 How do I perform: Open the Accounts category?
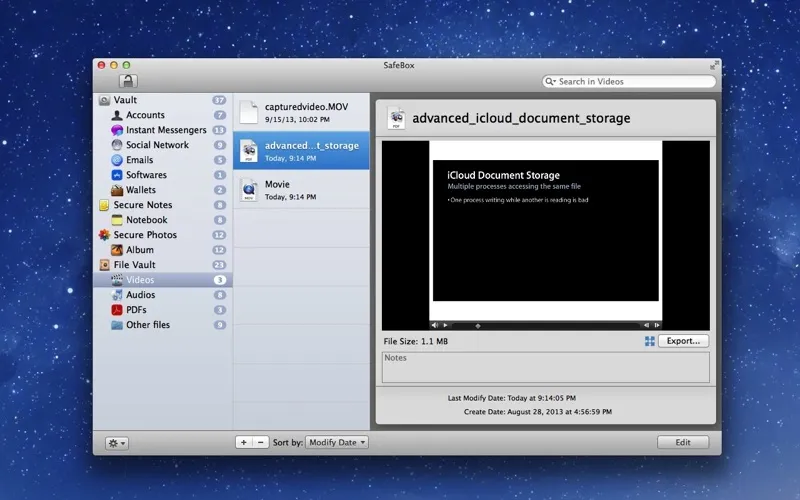(145, 115)
